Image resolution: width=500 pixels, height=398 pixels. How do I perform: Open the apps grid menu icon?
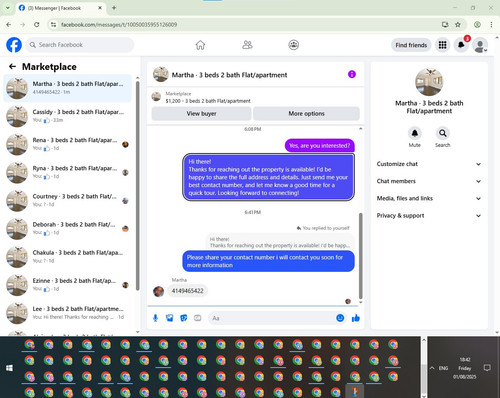pyautogui.click(x=442, y=45)
